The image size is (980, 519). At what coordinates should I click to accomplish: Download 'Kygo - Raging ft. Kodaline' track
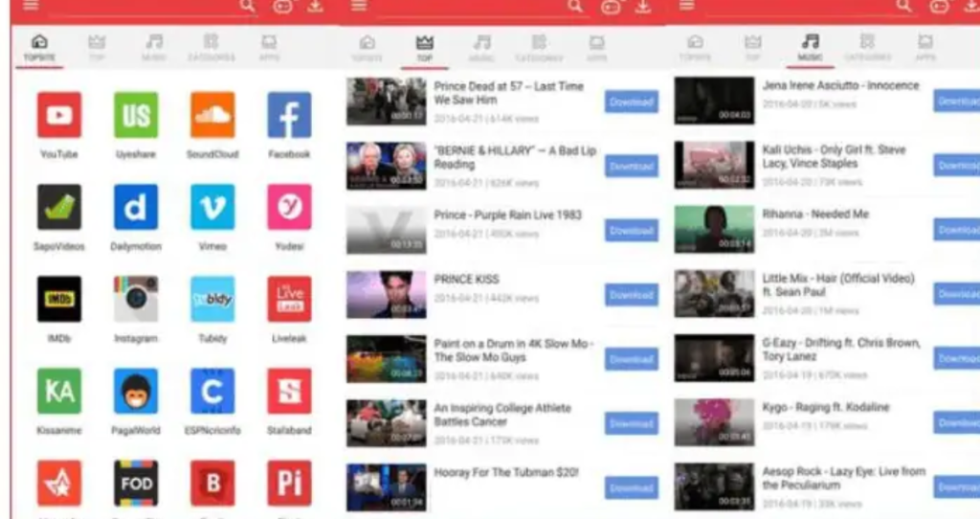957,423
